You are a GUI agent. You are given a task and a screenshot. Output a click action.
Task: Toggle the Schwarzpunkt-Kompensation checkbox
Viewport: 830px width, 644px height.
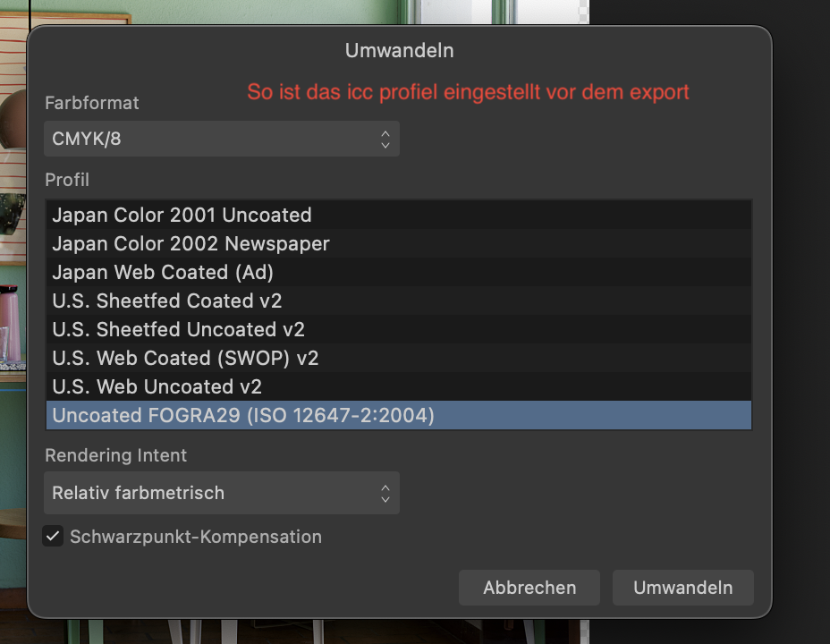(53, 537)
